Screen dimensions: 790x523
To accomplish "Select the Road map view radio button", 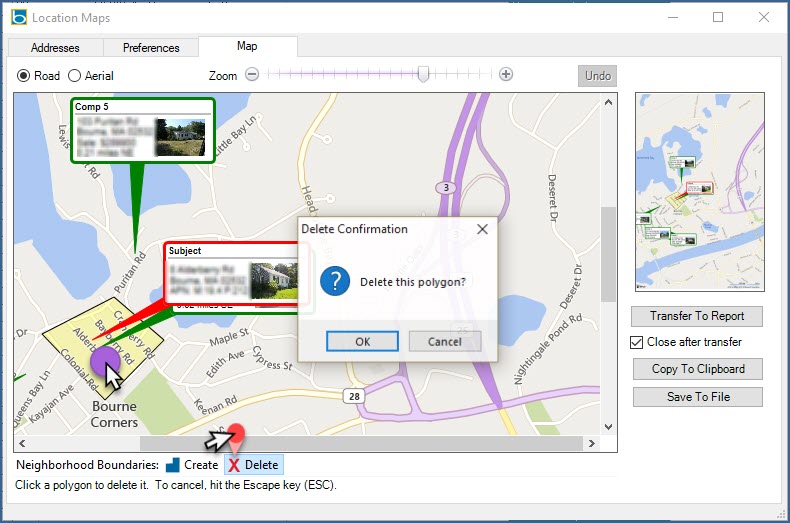I will point(23,76).
